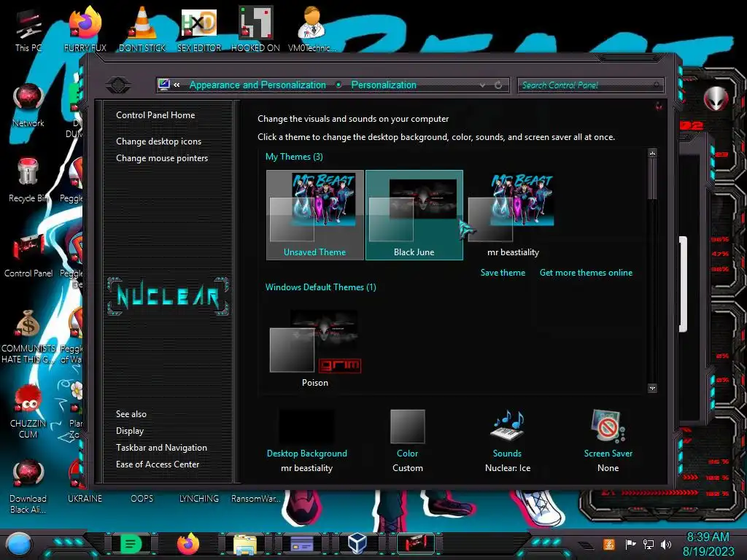Open Desktop Background settings
747x560 pixels.
point(307,441)
